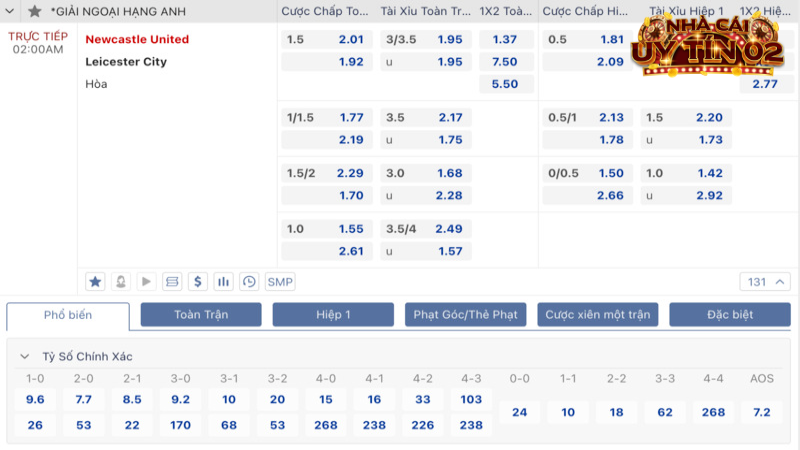Click the stacked lines scoreboard icon
800x450 pixels.
[172, 281]
